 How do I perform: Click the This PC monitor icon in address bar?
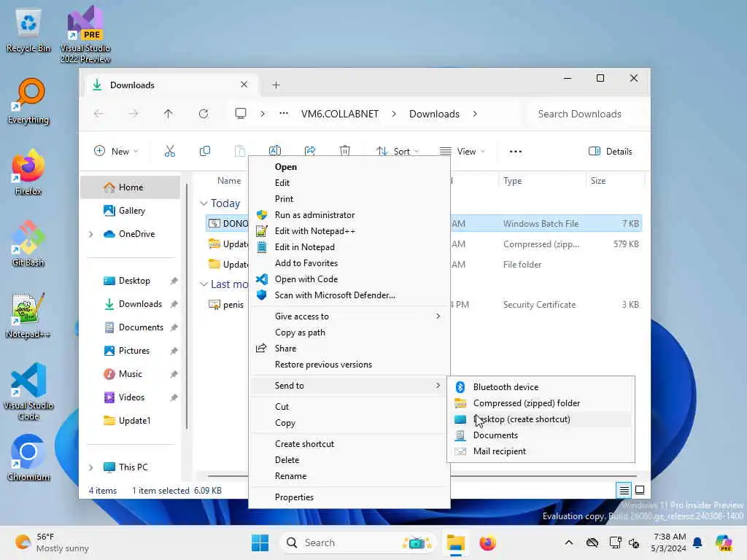click(x=241, y=113)
